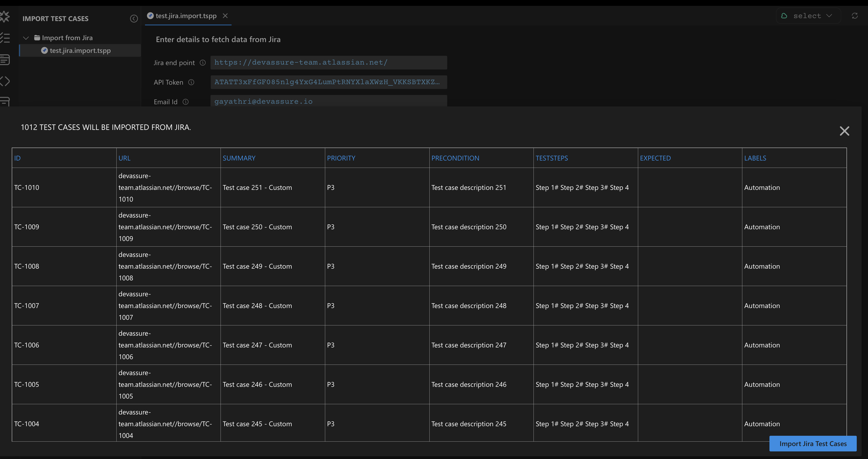Open the code brackets icon in sidebar
Viewport: 868px width, 459px height.
tap(5, 81)
